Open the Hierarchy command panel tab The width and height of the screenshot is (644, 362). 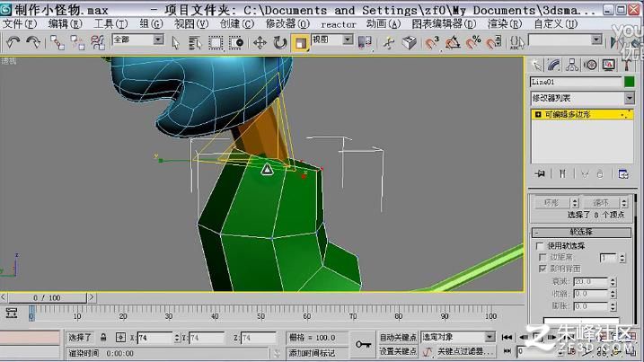tap(572, 65)
